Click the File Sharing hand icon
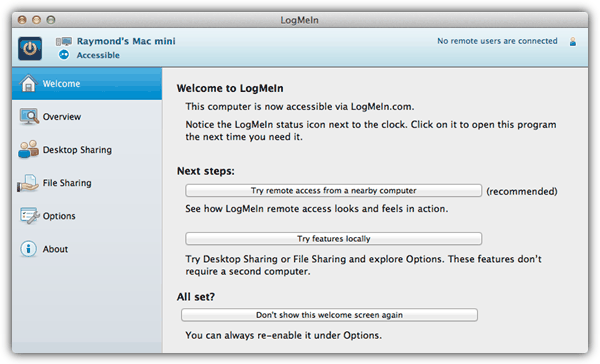This screenshot has height=364, width=600. click(28, 183)
